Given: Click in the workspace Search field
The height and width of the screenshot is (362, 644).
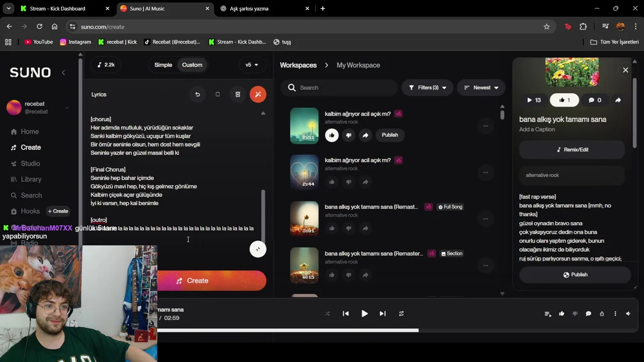Looking at the screenshot, I should coord(340,87).
